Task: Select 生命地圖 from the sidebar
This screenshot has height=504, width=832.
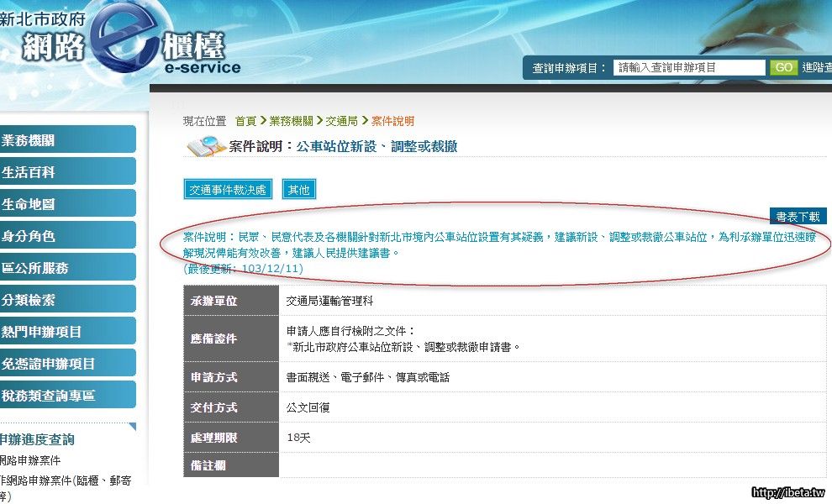Action: [x=67, y=204]
